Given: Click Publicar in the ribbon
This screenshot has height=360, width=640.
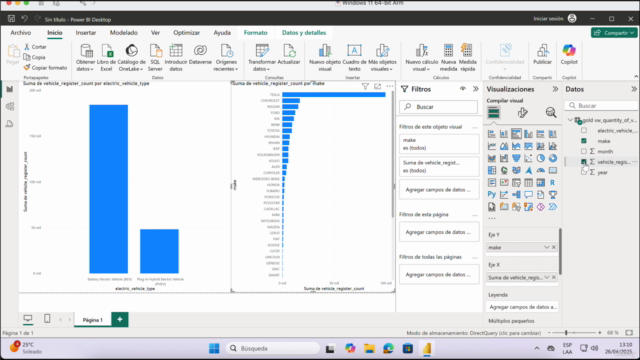Looking at the screenshot, I should pos(542,55).
